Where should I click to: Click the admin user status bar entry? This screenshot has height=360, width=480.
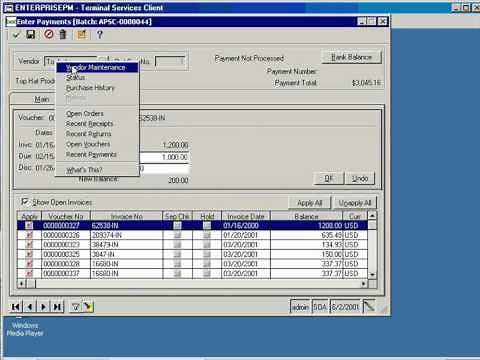point(300,307)
